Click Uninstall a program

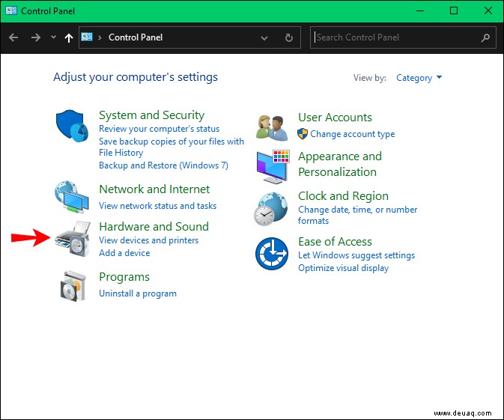[x=138, y=293]
